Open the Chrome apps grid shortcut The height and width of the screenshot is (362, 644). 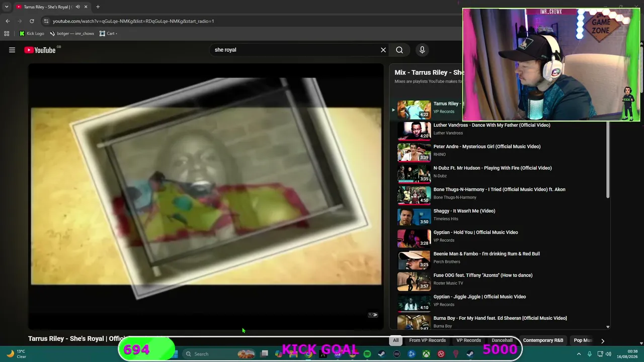(x=7, y=34)
